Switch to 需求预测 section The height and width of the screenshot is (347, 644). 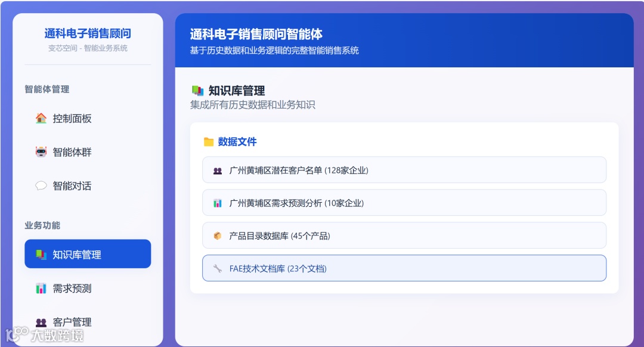click(88, 289)
